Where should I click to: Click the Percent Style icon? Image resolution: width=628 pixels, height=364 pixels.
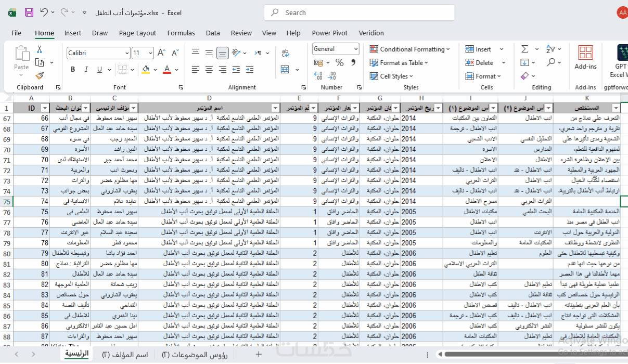point(339,63)
